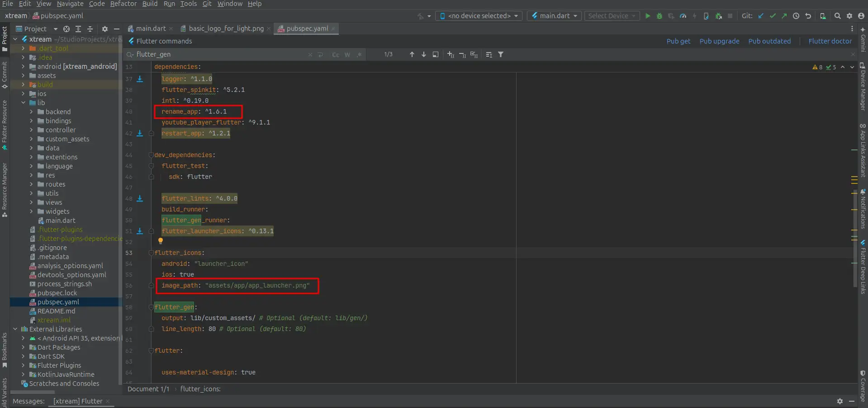This screenshot has height=408, width=868.
Task: Click the lightbulb quick-fix icon
Action: pyautogui.click(x=160, y=241)
